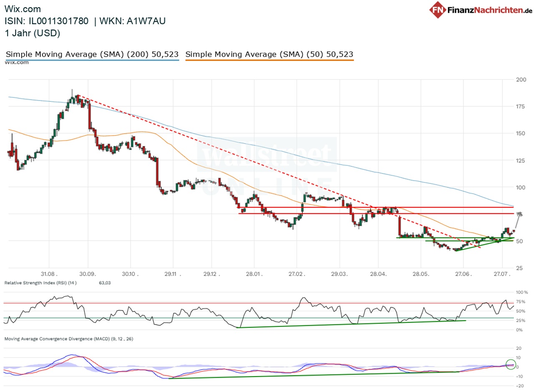
Task: Click the RSI axis label 75%
Action: 521,302
